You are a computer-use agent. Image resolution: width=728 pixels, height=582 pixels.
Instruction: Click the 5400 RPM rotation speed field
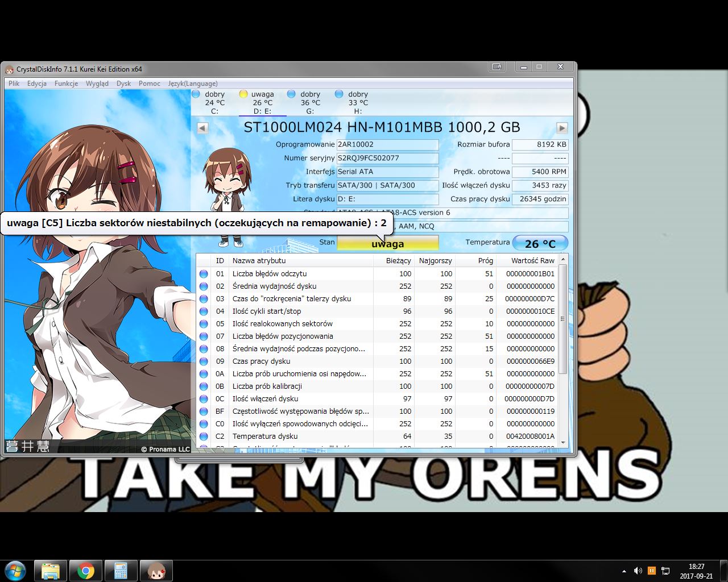(x=540, y=172)
